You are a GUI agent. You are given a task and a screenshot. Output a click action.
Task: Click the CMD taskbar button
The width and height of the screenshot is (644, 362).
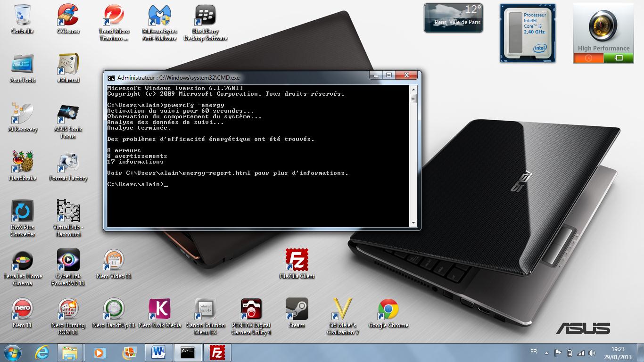coord(188,353)
